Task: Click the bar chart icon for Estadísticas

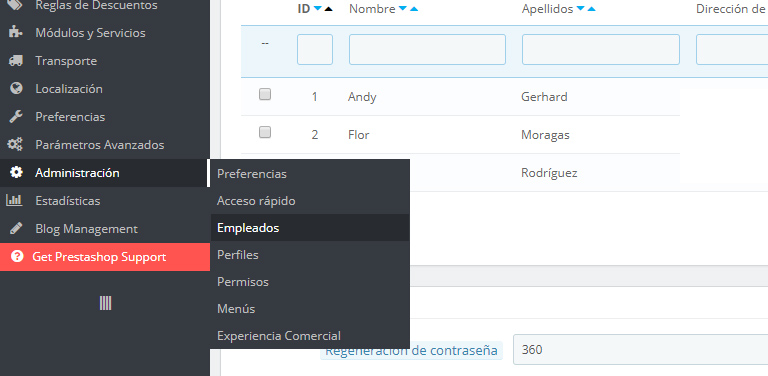Action: tap(14, 200)
